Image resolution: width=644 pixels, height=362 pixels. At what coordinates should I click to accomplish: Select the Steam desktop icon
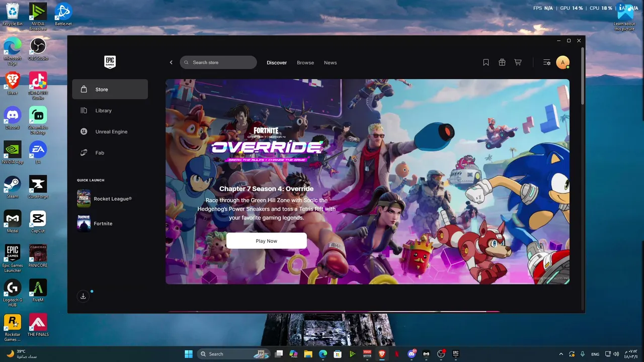[x=12, y=187]
